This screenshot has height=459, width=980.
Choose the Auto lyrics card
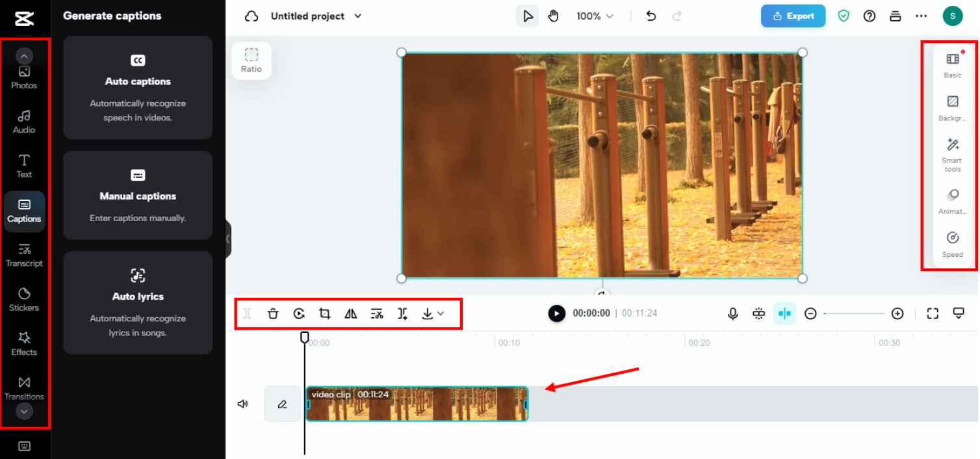click(138, 302)
